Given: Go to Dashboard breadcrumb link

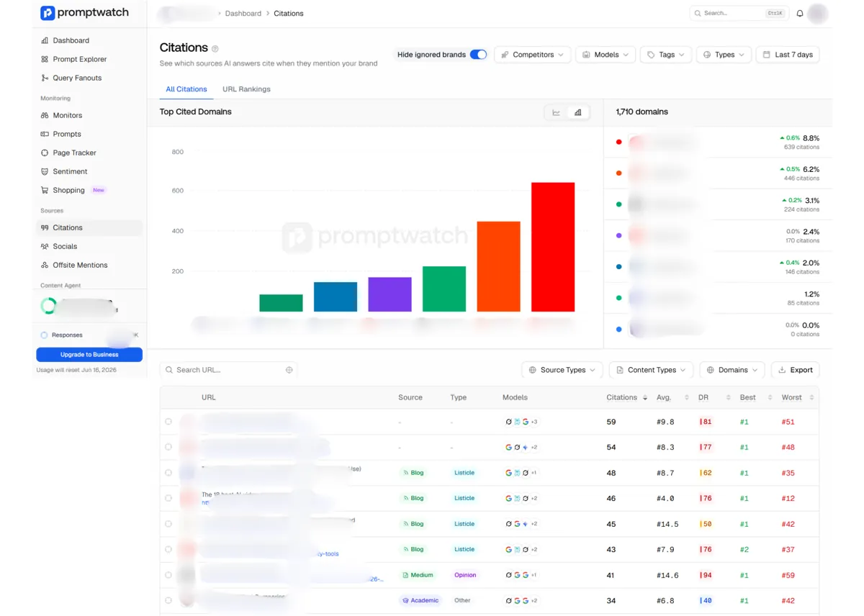Looking at the screenshot, I should tap(243, 14).
